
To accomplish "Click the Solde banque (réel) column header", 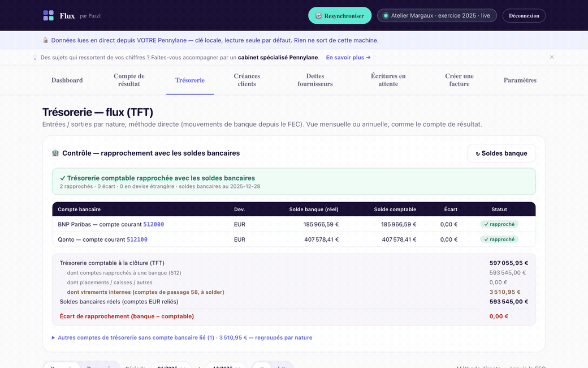I will coord(313,209).
